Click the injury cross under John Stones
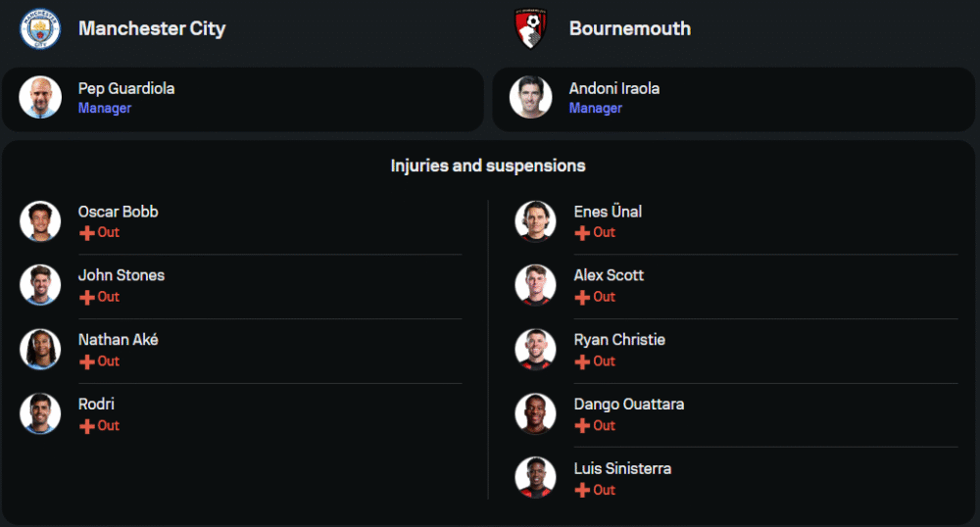 pyautogui.click(x=87, y=297)
